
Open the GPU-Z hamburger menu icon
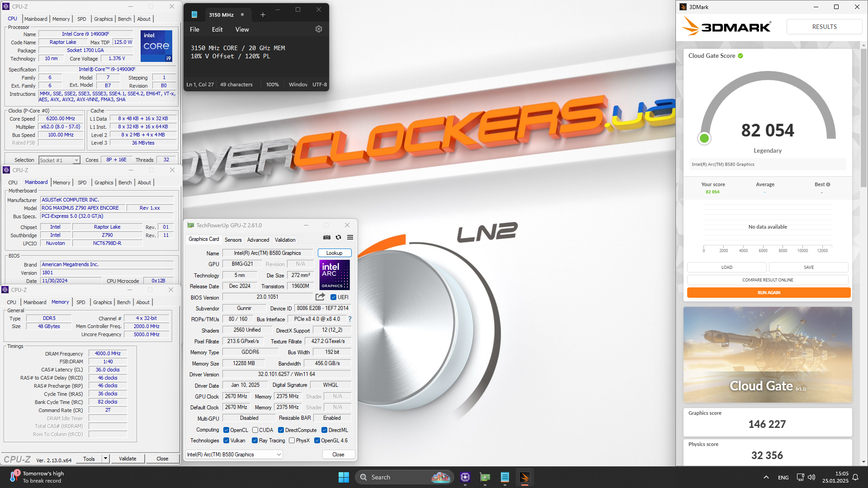click(x=350, y=238)
